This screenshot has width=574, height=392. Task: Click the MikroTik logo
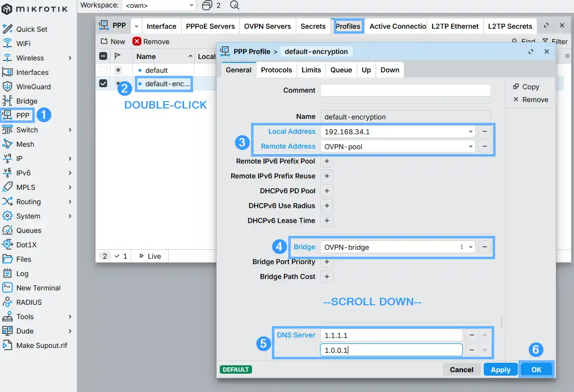pos(35,9)
